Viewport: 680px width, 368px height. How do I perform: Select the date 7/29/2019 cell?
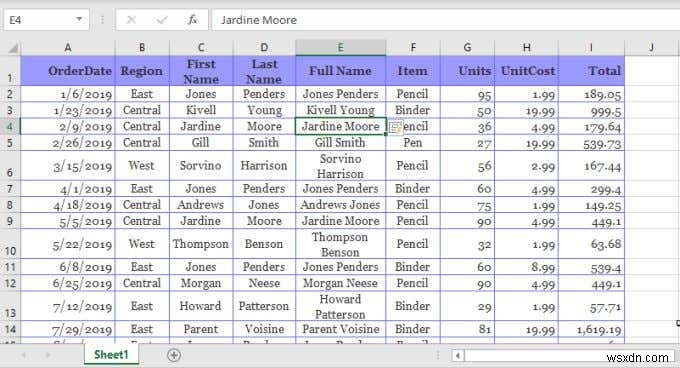(x=68, y=329)
